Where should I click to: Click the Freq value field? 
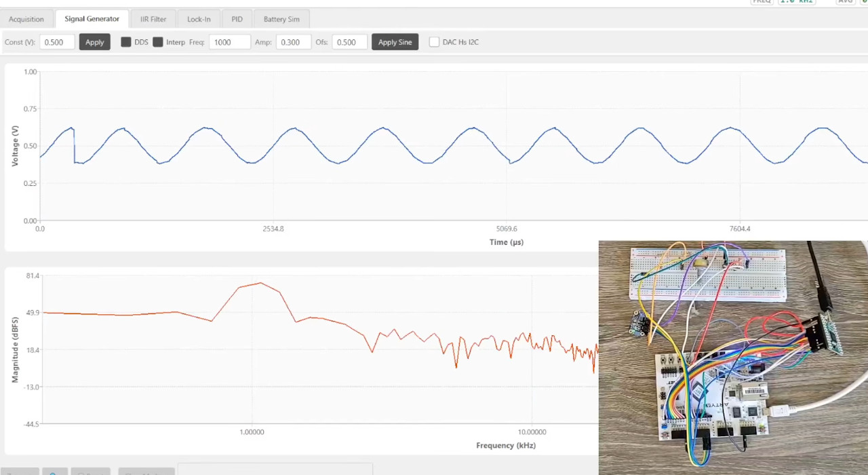click(x=229, y=42)
